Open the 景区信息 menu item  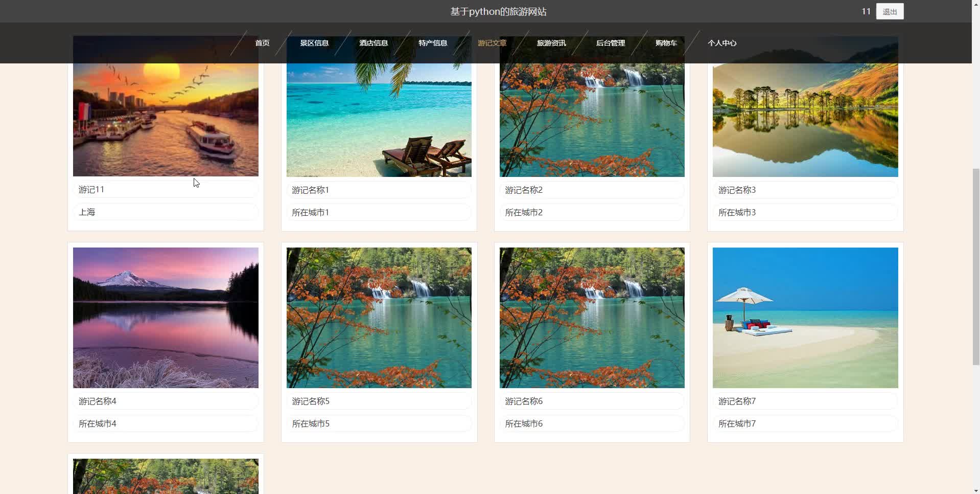click(314, 43)
